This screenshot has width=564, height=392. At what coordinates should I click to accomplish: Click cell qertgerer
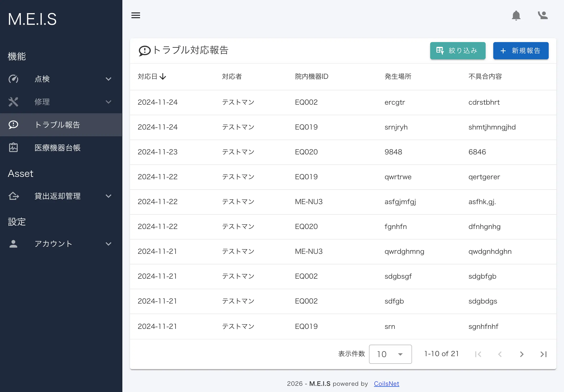point(484,177)
